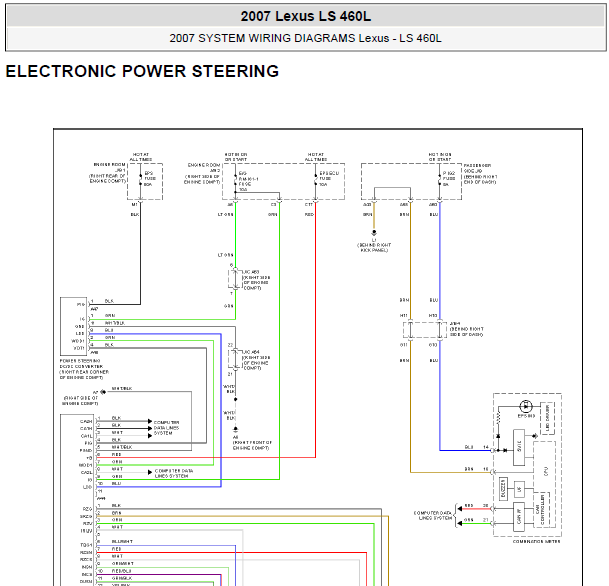
Task: Click "COMPUTER DATA LINES SYSTEM" label near combination meter
Action: click(433, 515)
